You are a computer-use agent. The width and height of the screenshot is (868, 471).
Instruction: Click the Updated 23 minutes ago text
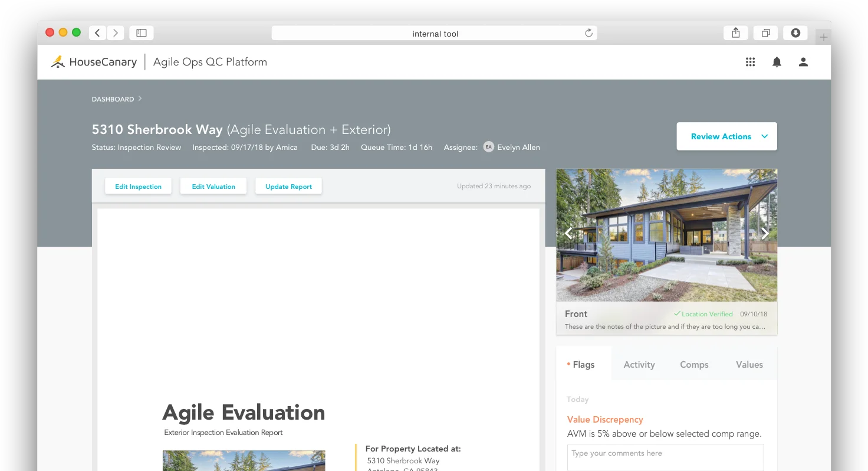pyautogui.click(x=494, y=186)
